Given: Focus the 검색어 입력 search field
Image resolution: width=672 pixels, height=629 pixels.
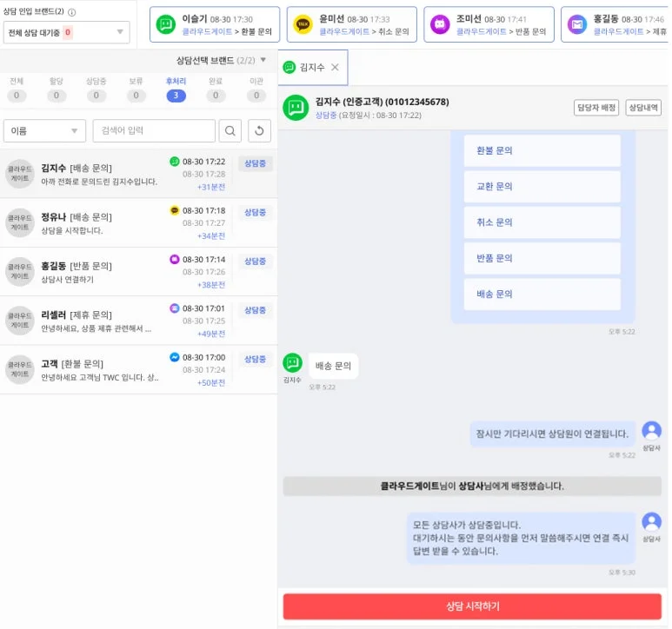Looking at the screenshot, I should [x=154, y=130].
